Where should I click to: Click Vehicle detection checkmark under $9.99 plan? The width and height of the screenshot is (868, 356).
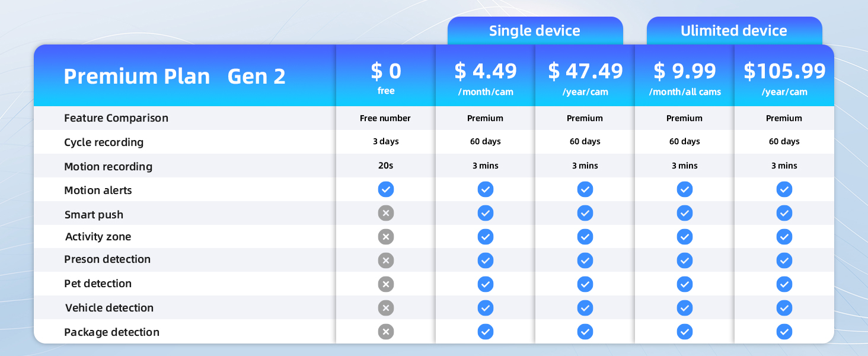(x=685, y=308)
